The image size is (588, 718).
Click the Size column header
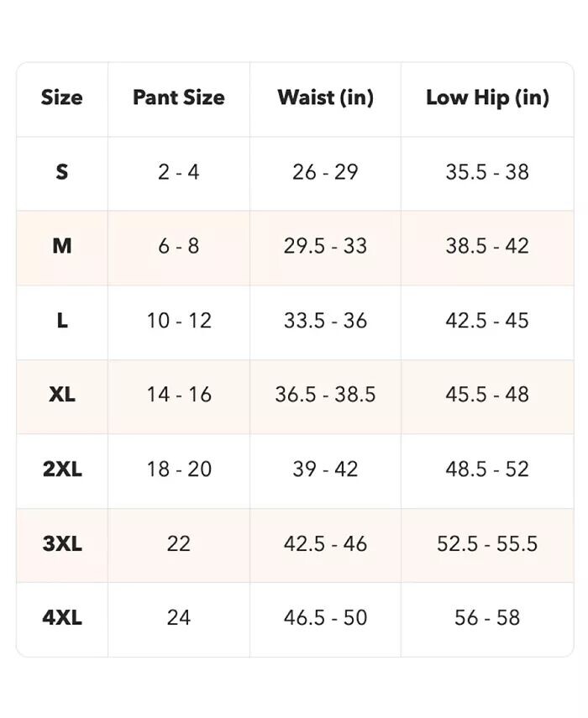[62, 97]
